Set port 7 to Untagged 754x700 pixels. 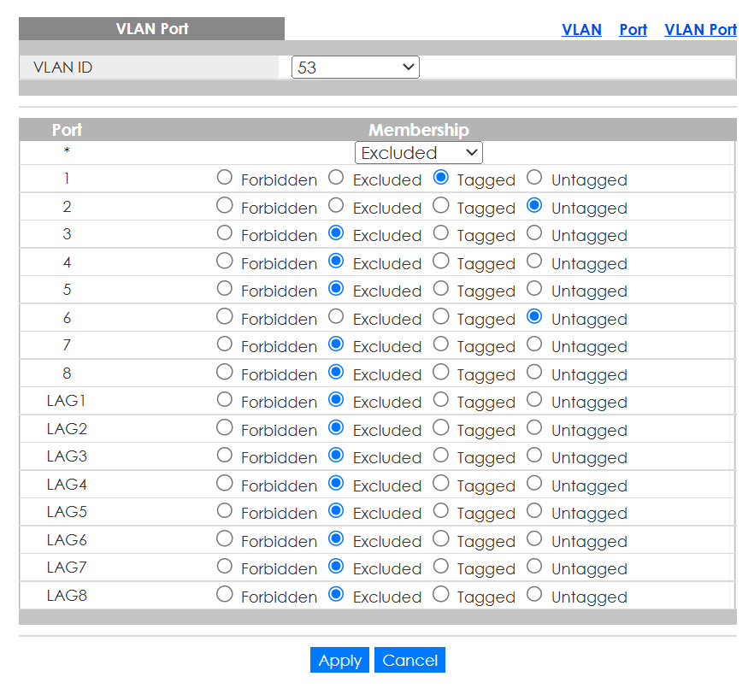[x=534, y=344]
